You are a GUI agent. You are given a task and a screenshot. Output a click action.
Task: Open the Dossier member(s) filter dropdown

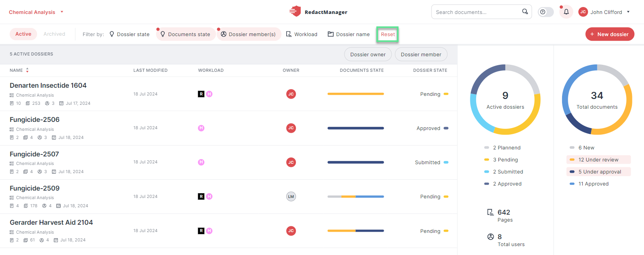click(x=249, y=34)
